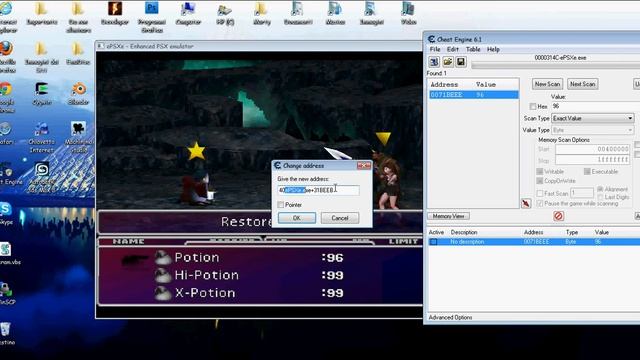The width and height of the screenshot is (640, 360).
Task: Toggle the Active box for 0071BEEE entry
Action: (433, 242)
